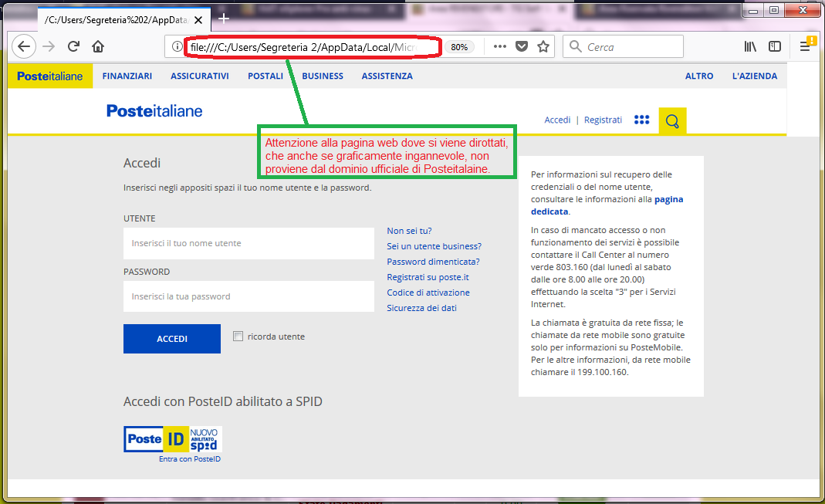Click the yellow site search button
This screenshot has height=504, width=825.
(672, 121)
